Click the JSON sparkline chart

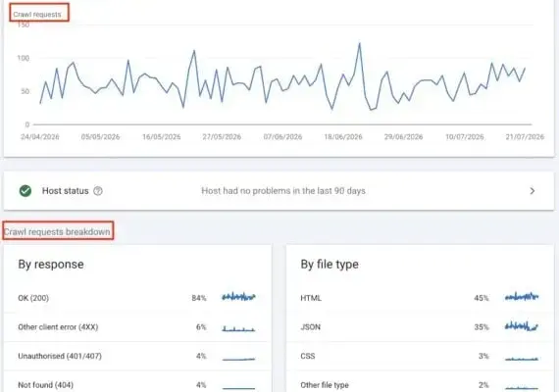[x=522, y=325]
